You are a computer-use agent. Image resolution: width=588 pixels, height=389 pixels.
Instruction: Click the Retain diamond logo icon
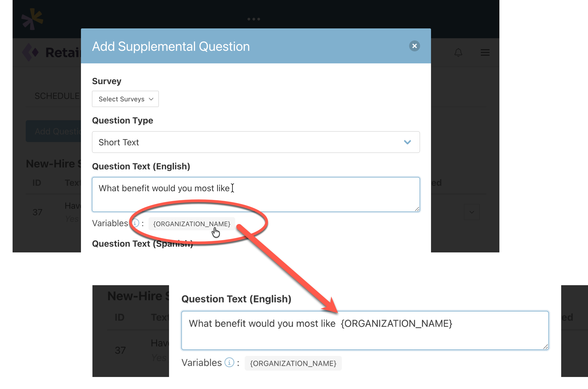30,52
